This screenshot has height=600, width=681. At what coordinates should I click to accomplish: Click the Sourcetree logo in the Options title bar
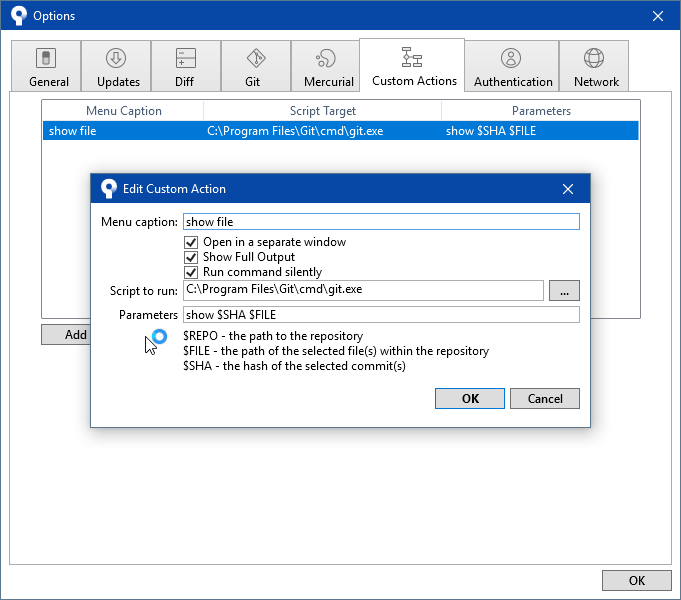[x=19, y=16]
